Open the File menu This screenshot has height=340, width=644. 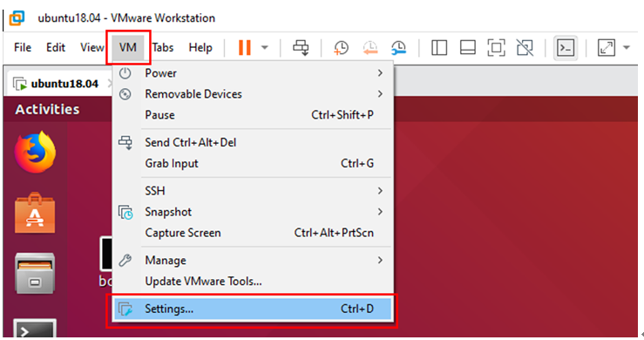click(x=23, y=48)
